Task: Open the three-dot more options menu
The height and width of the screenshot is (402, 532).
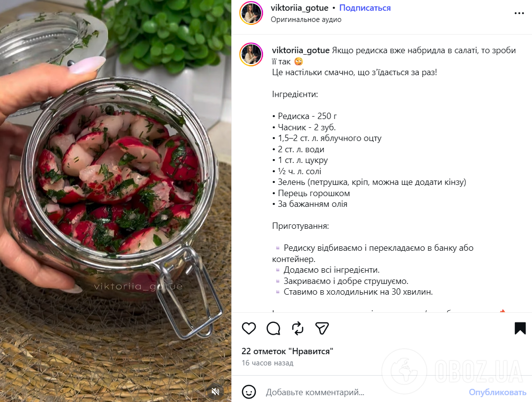Action: coord(519,13)
